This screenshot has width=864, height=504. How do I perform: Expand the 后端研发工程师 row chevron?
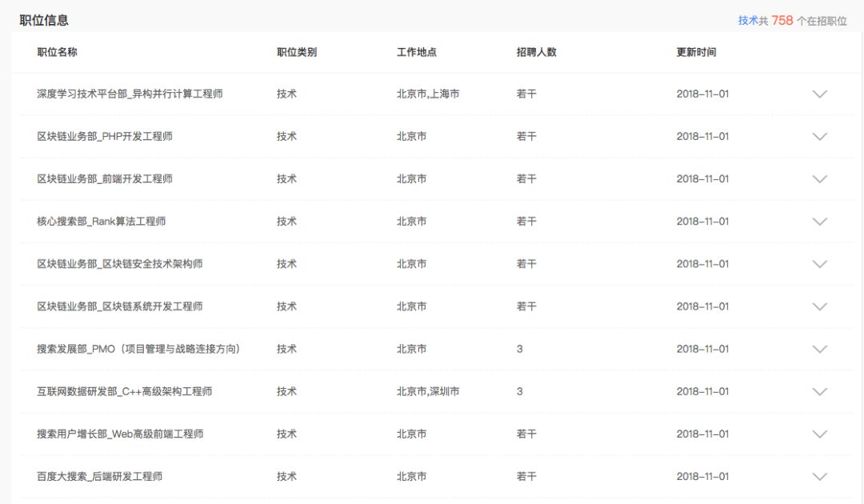pyautogui.click(x=819, y=477)
